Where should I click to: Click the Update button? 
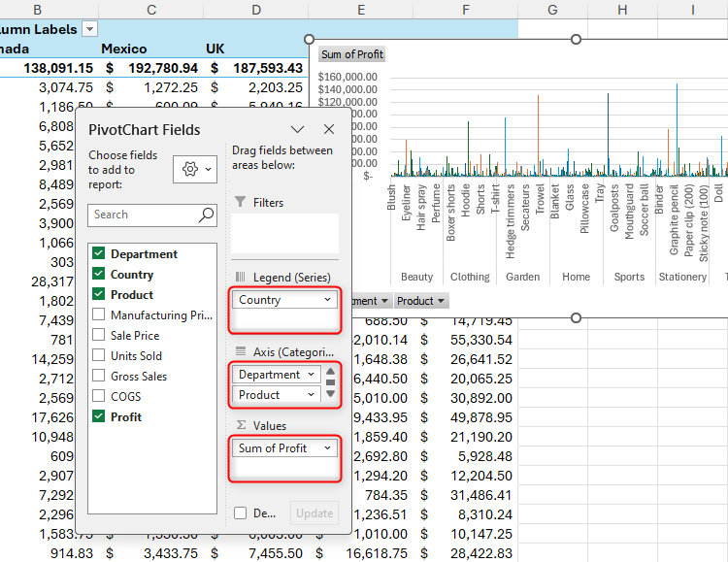(314, 513)
